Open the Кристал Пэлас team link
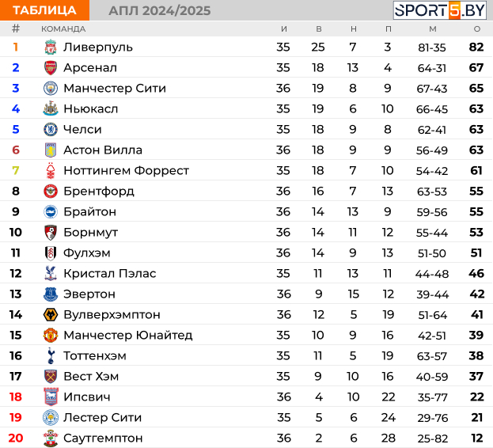The height and width of the screenshot is (448, 493). pyautogui.click(x=109, y=274)
